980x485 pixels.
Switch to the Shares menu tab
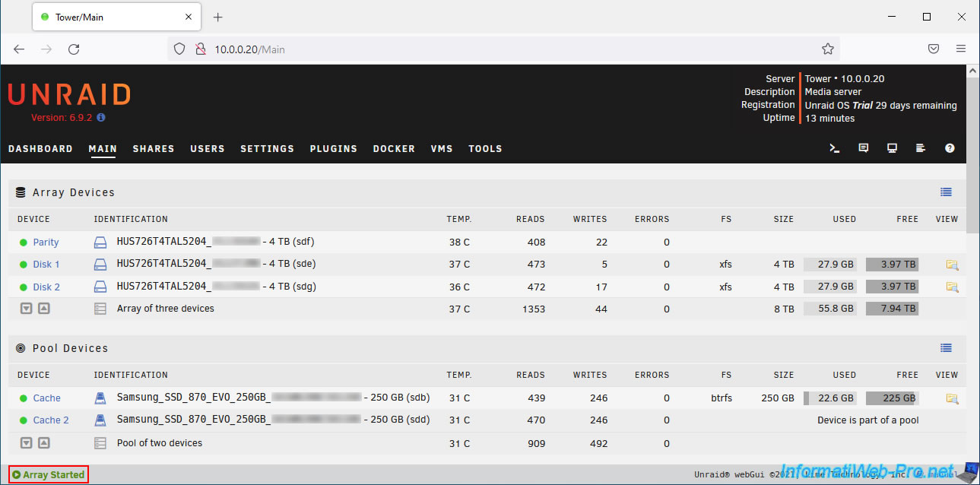154,149
